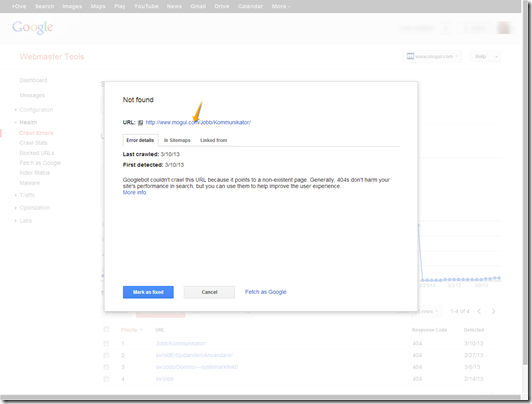Switch to the Linked from tab
532x404 pixels.
pyautogui.click(x=213, y=140)
